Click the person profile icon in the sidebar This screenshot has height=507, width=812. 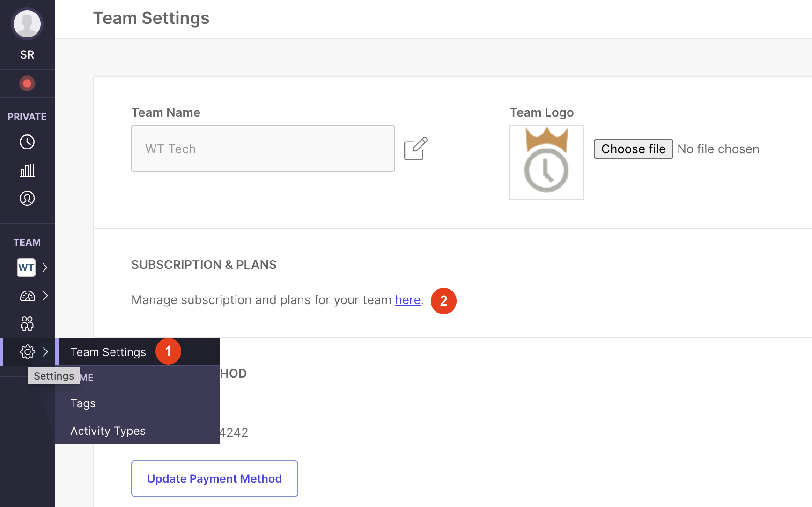point(27,198)
